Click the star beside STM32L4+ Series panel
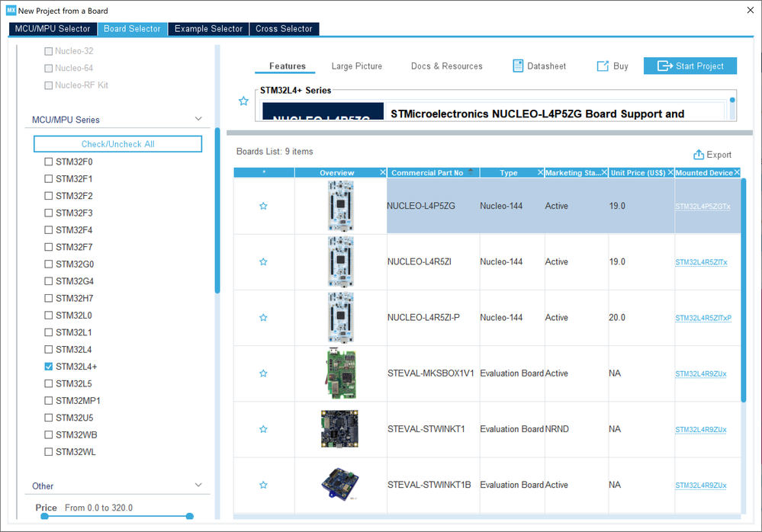 (243, 101)
